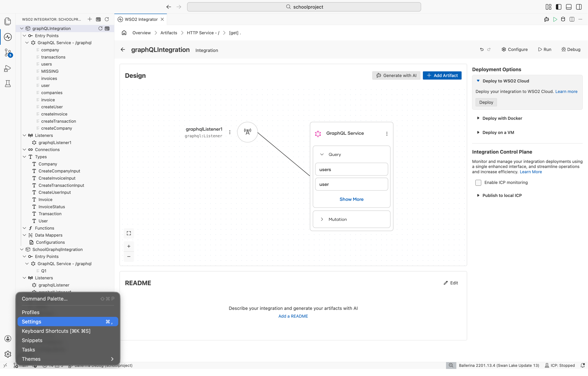The width and height of the screenshot is (588, 376).
Task: Refresh the WSO2 Integrator panel header
Action: [x=107, y=19]
